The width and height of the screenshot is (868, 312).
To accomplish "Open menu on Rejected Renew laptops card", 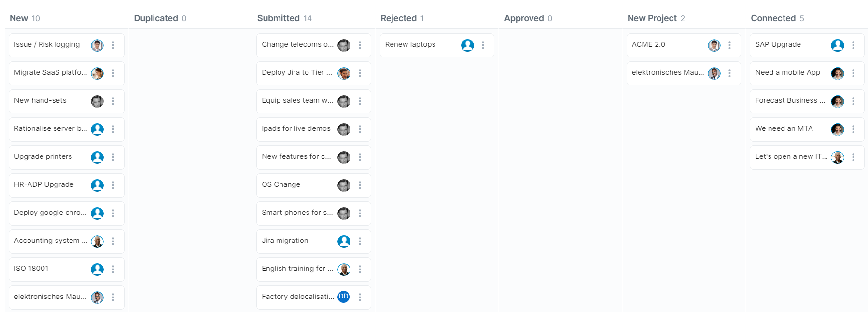I will pos(483,45).
